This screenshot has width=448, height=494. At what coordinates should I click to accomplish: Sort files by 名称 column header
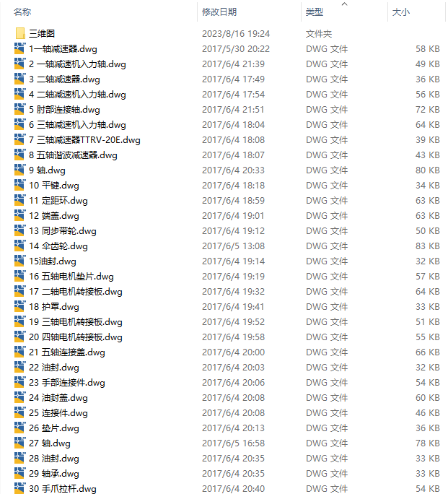coord(22,12)
